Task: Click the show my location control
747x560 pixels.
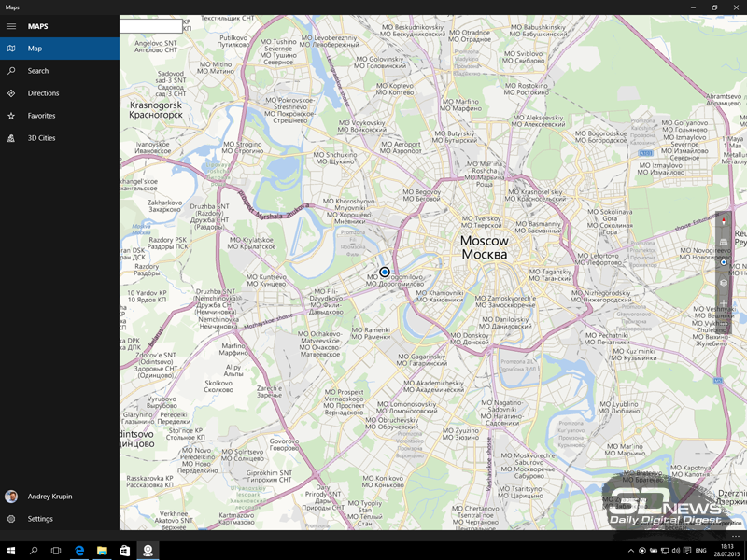Action: click(x=723, y=262)
